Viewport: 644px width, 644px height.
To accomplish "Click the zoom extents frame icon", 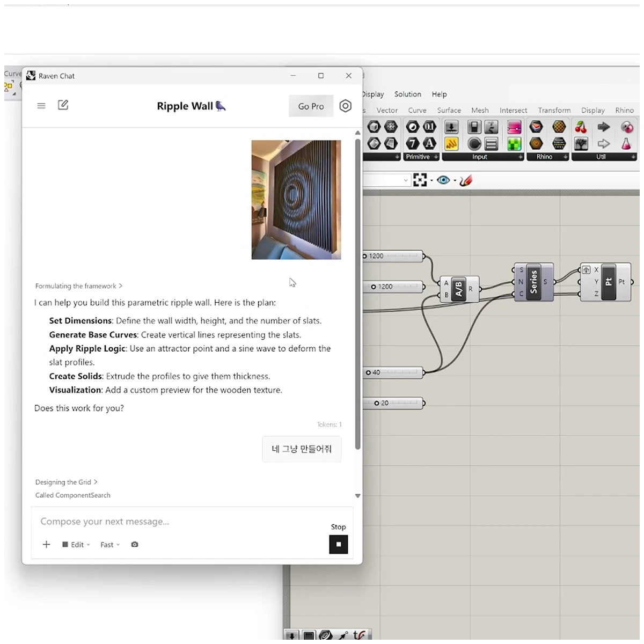I will pos(420,180).
